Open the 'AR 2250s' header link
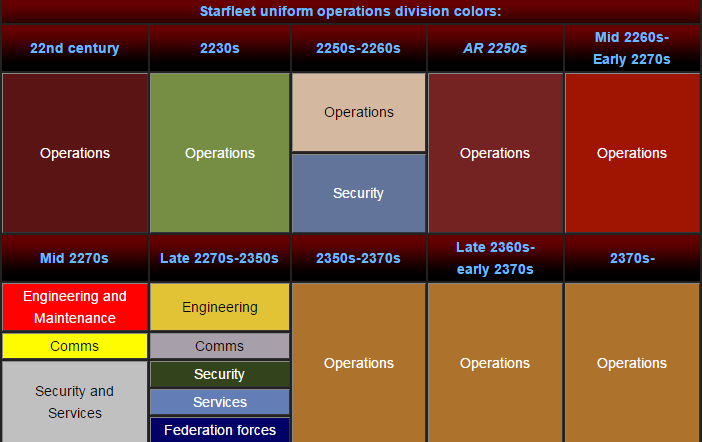Viewport: 702px width, 442px height. tap(495, 48)
